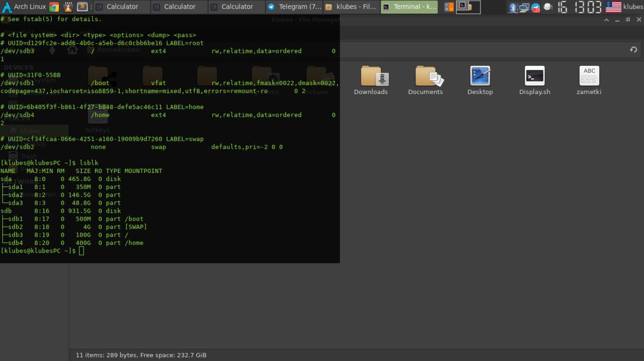Select the Display.sh script file icon
The image size is (644, 361).
click(534, 76)
